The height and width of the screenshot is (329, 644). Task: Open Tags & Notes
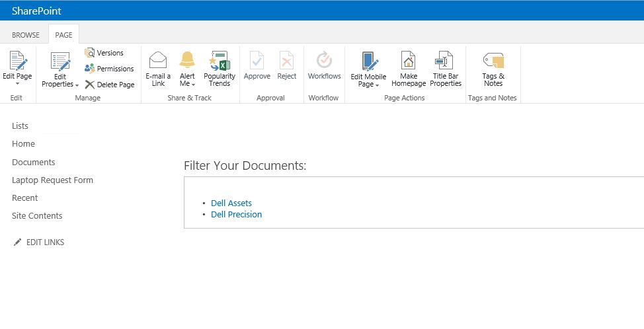click(x=493, y=69)
